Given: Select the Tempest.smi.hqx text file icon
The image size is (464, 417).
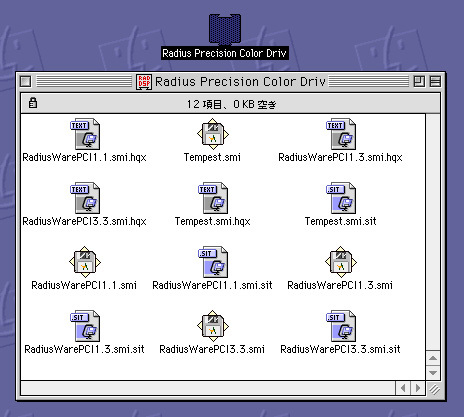Looking at the screenshot, I should (x=213, y=198).
